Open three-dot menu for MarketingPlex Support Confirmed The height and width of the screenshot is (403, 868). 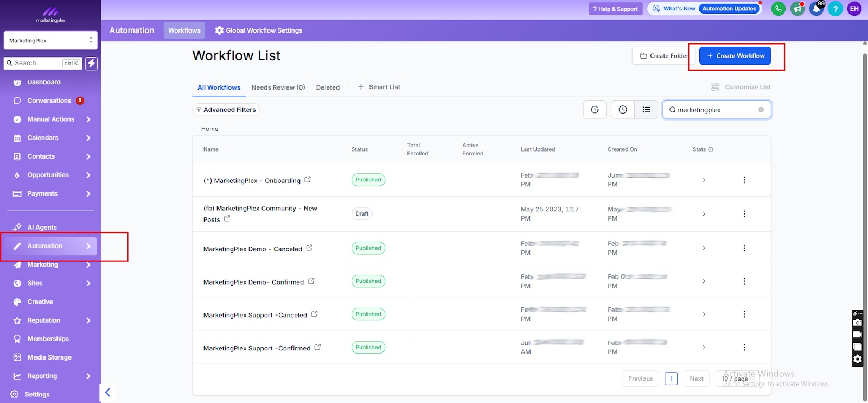point(744,348)
